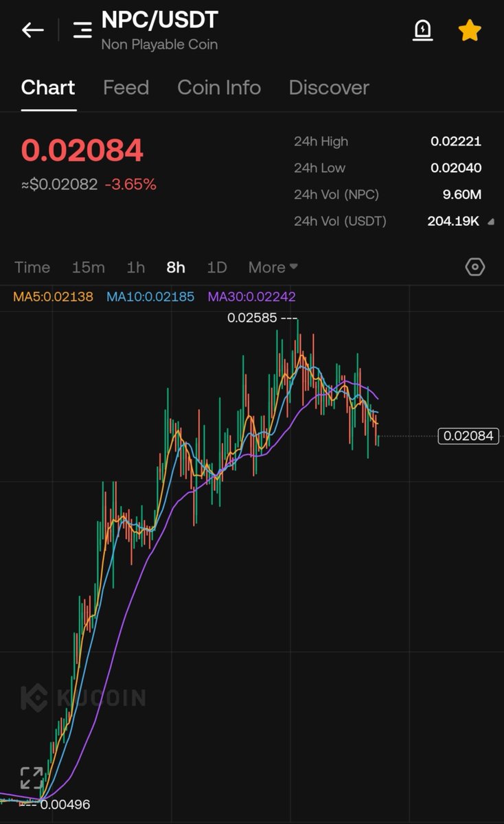Click the Non Playable Coin subtitle
The width and height of the screenshot is (504, 824).
pos(159,45)
